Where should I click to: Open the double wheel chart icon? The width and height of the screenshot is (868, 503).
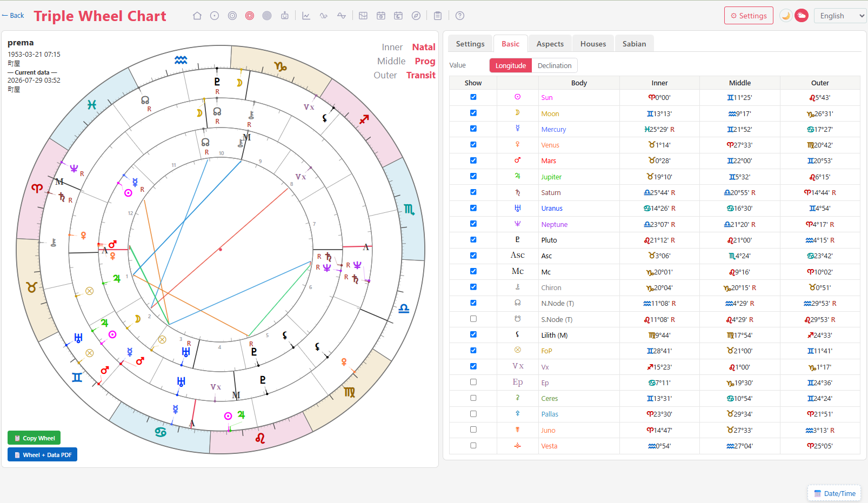232,16
